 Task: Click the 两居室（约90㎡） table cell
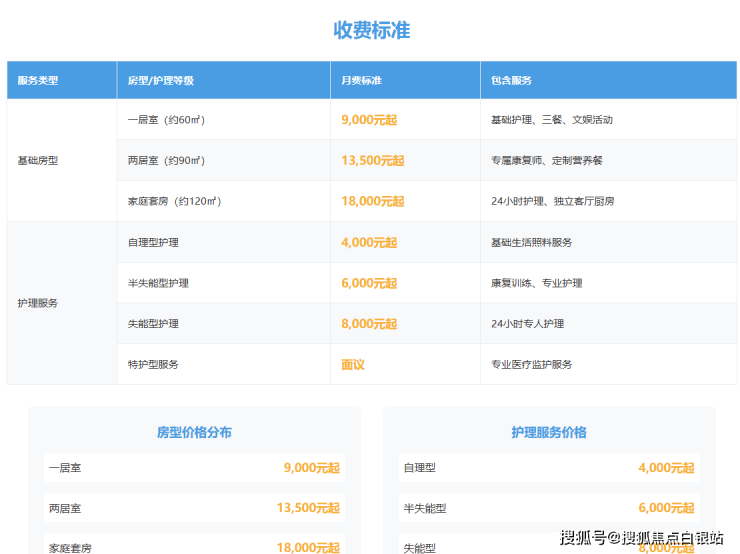tap(166, 160)
